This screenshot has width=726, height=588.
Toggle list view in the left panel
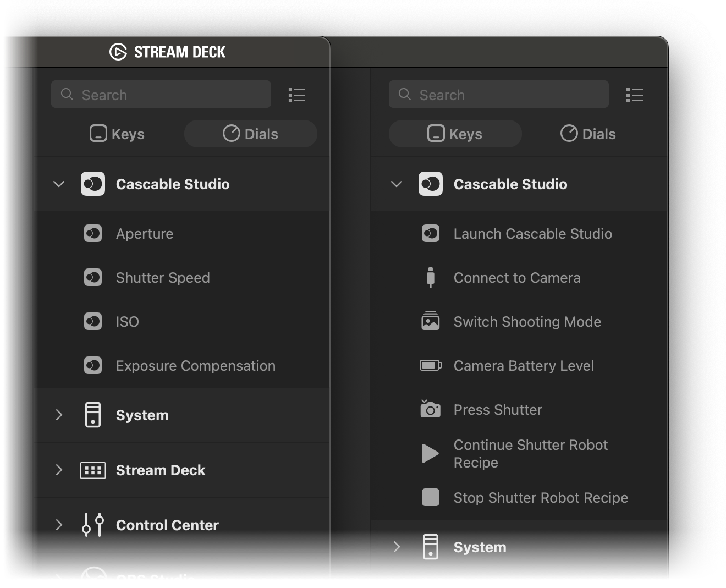pyautogui.click(x=297, y=95)
